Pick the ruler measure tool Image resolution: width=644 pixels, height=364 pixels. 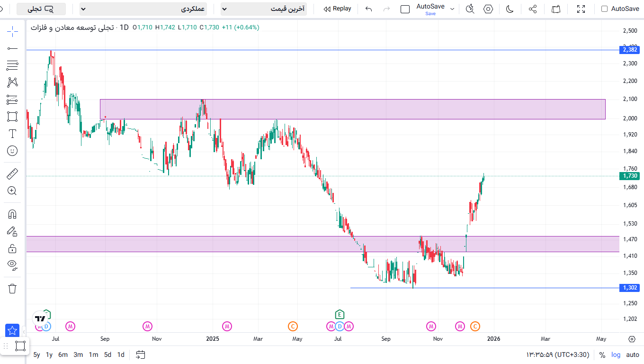click(12, 174)
